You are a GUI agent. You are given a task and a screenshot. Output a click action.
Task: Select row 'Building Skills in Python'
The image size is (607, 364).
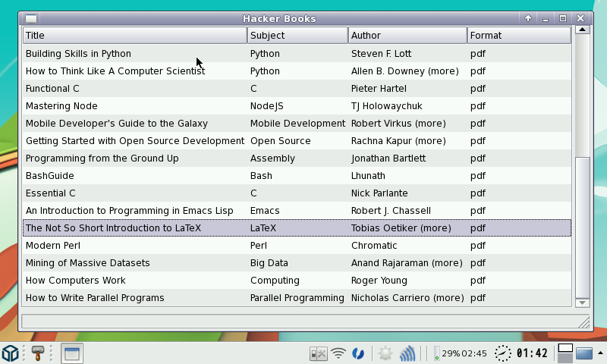(297, 54)
